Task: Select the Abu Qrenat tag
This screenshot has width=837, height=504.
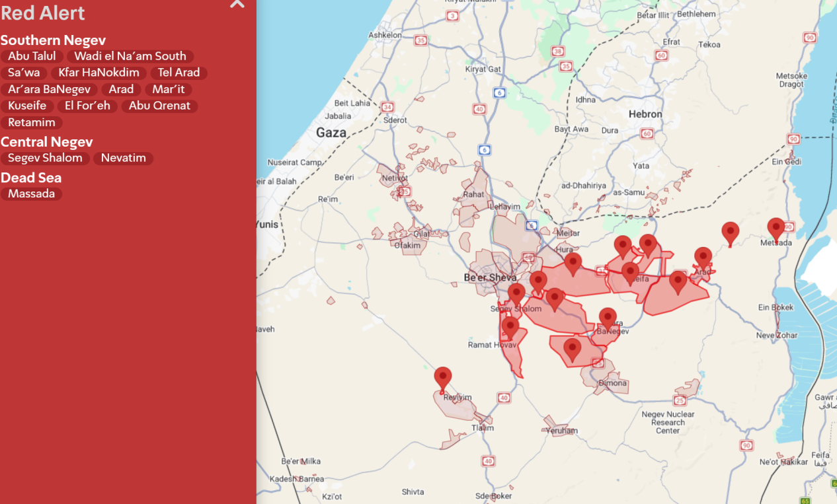Action: coord(159,106)
